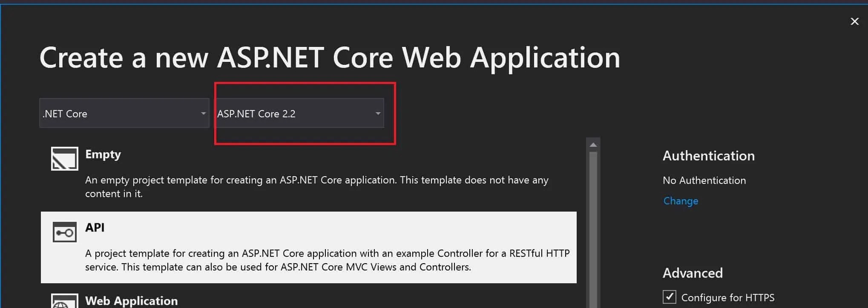Image resolution: width=868 pixels, height=308 pixels.
Task: Click the template list scrollbar thumb
Action: tap(593, 230)
